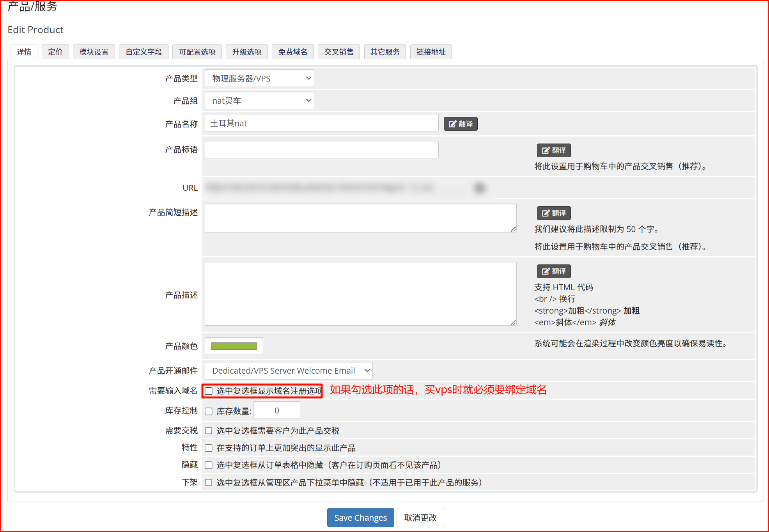This screenshot has width=769, height=532.
Task: Expand the product group dropdown
Action: click(x=259, y=101)
